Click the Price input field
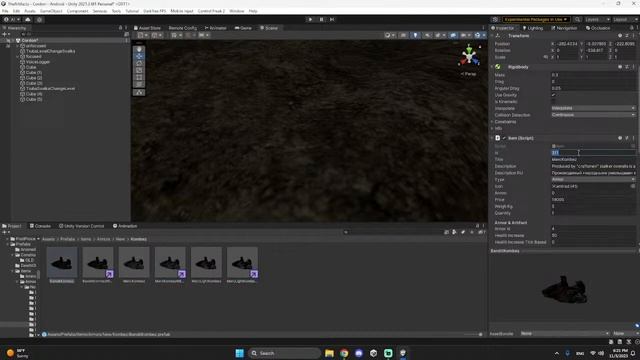Image resolution: width=640 pixels, height=360 pixels. (593, 200)
